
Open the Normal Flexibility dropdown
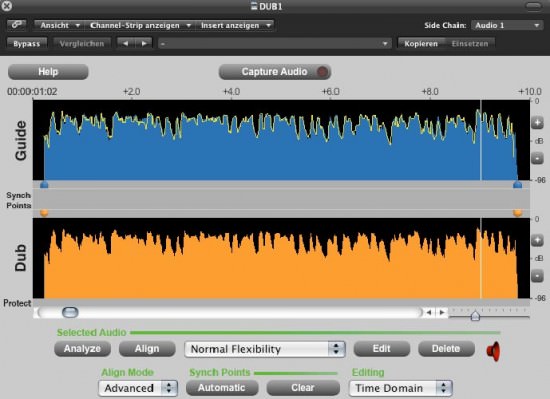265,349
